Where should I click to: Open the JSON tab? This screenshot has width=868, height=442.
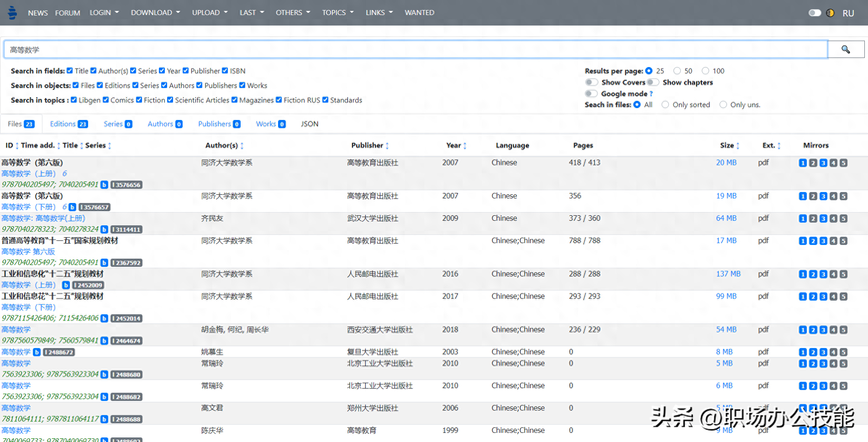point(310,124)
